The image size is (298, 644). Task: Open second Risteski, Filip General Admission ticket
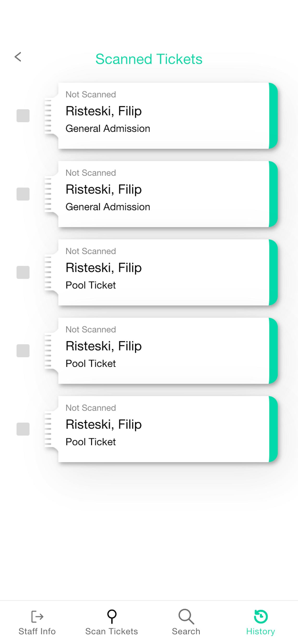161,194
